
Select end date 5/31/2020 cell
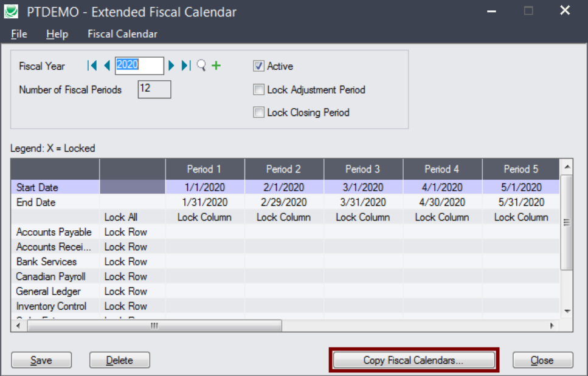pyautogui.click(x=521, y=202)
